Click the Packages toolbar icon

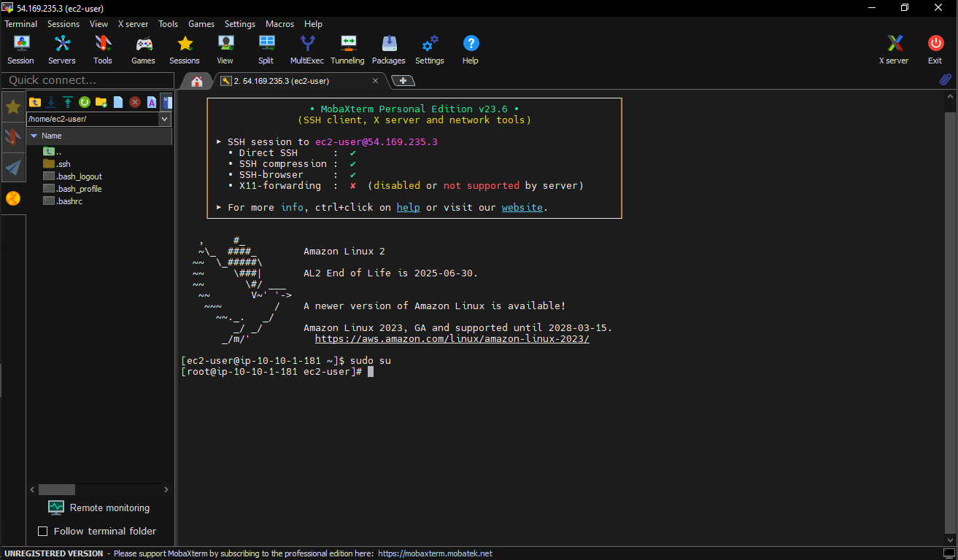pyautogui.click(x=389, y=50)
